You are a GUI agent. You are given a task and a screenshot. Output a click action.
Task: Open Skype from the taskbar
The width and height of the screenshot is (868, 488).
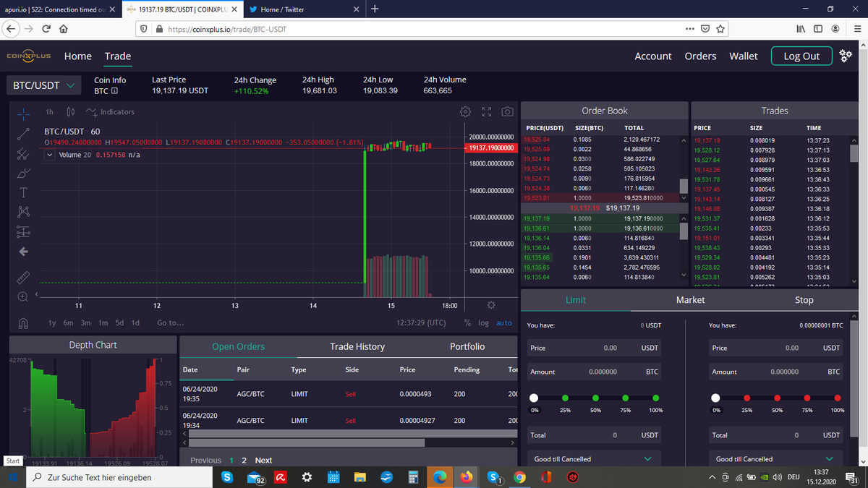(x=227, y=477)
